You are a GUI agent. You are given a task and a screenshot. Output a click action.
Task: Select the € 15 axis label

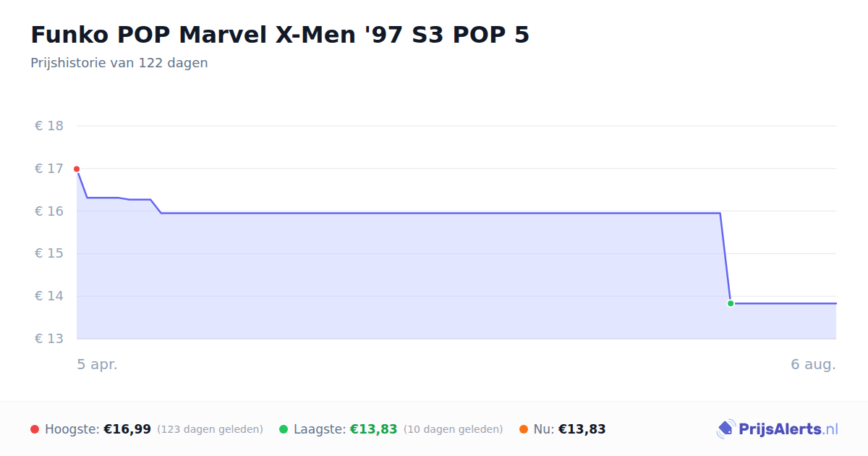click(x=49, y=253)
